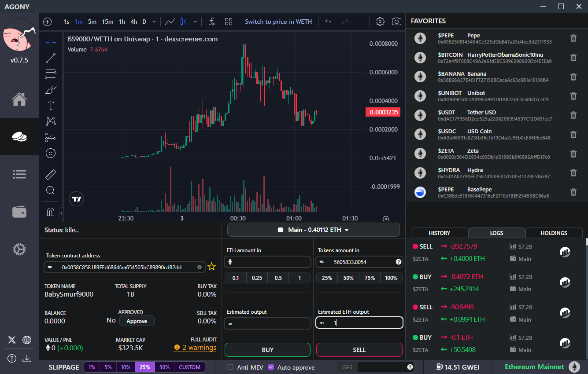Switch to the HISTORY tab
This screenshot has width=588, height=374.
click(x=439, y=233)
